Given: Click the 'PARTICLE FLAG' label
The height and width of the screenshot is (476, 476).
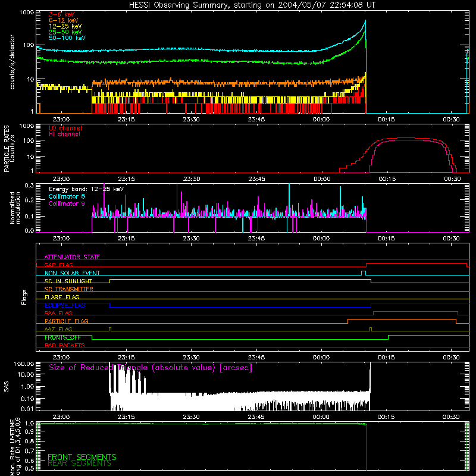Looking at the screenshot, I should click(x=67, y=321).
